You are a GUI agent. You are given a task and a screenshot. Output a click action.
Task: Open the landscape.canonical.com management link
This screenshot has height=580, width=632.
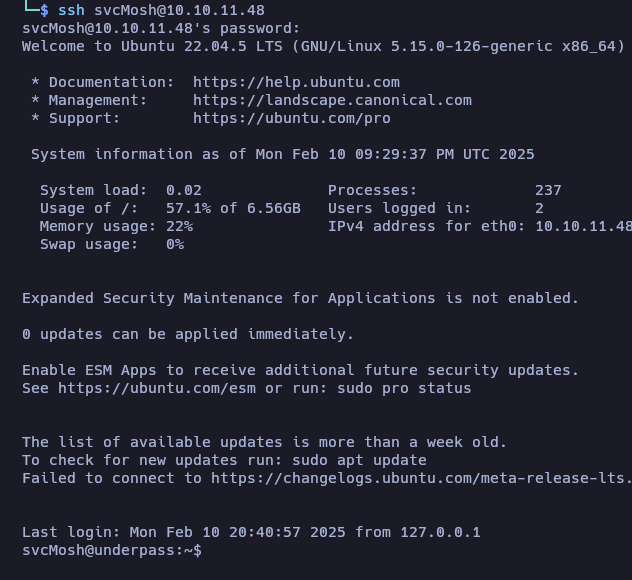pyautogui.click(x=332, y=100)
